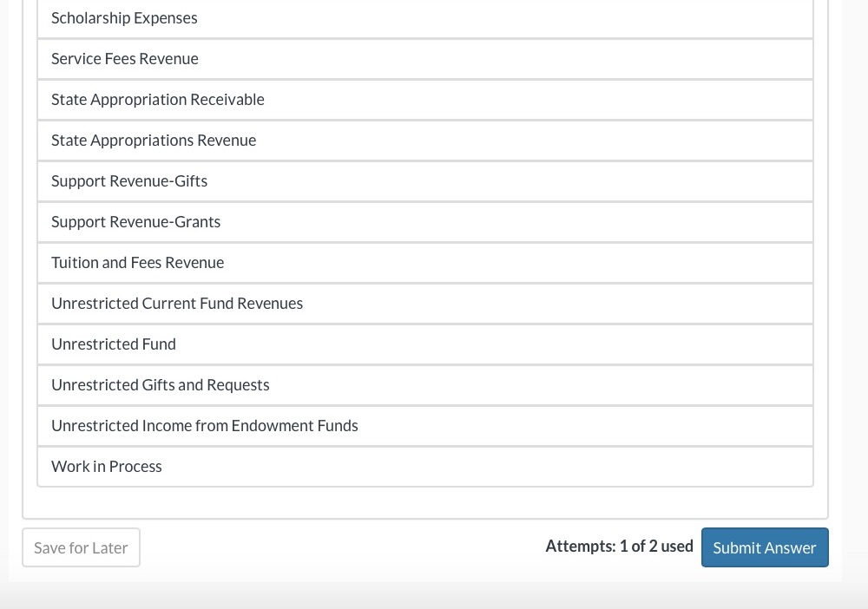The height and width of the screenshot is (609, 868).
Task: Click the blue Submit Answer control
Action: click(765, 547)
